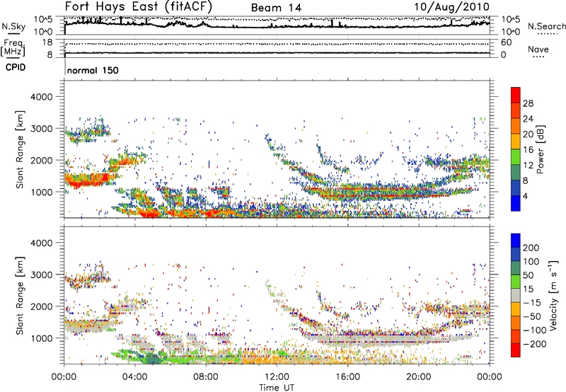This screenshot has width=566, height=392.
Task: Click the blue bottom segment of Power colorbar
Action: [516, 203]
